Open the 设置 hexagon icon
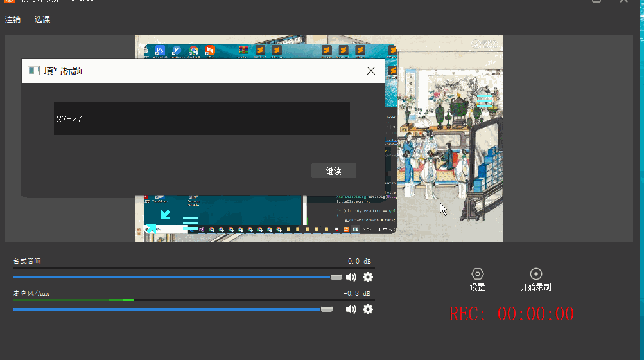Screen dimensions: 644x360 [477, 274]
